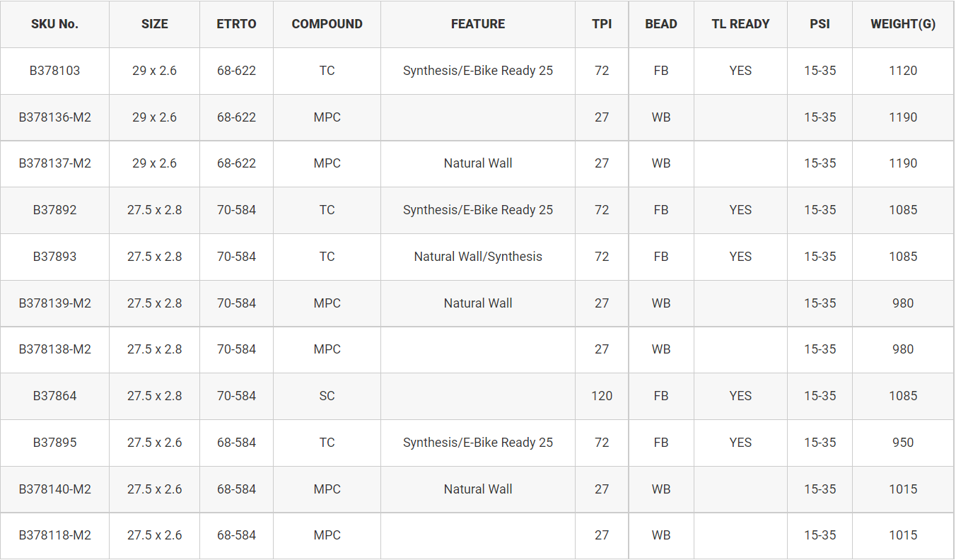This screenshot has width=956, height=560.
Task: Select SKU cell B37895
Action: (x=54, y=443)
